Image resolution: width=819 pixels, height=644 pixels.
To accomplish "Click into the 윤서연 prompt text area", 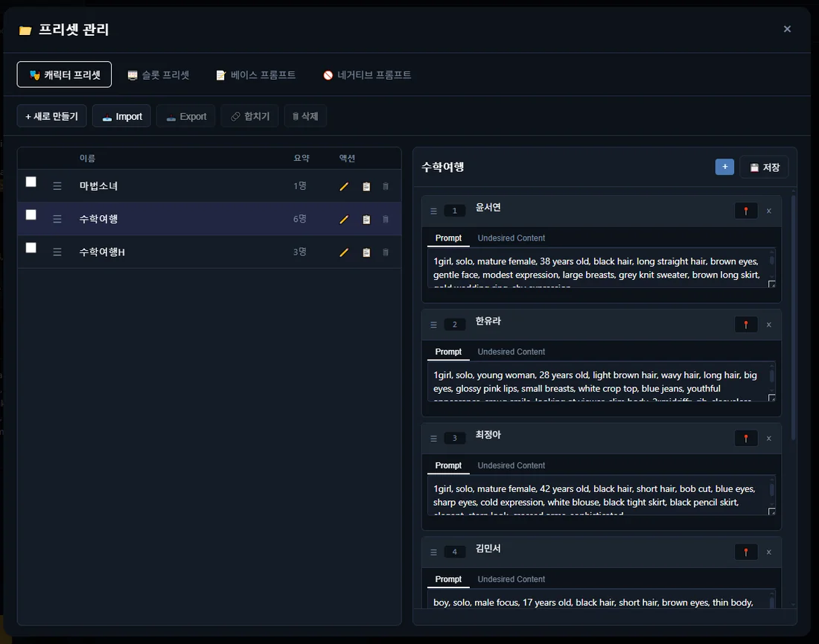I will pyautogui.click(x=601, y=268).
